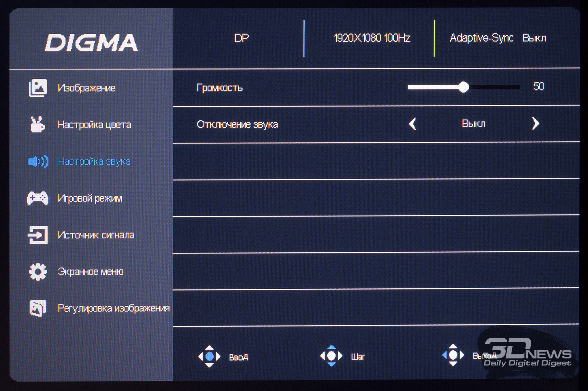The width and height of the screenshot is (588, 391).
Task: Click the Выкл value of Отключение звука
Action: click(x=473, y=124)
